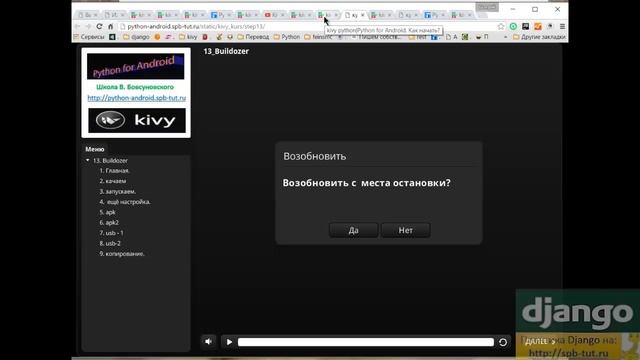Viewport: 640px width, 360px height.
Task: Seek within the player progress bar
Action: tap(366, 342)
